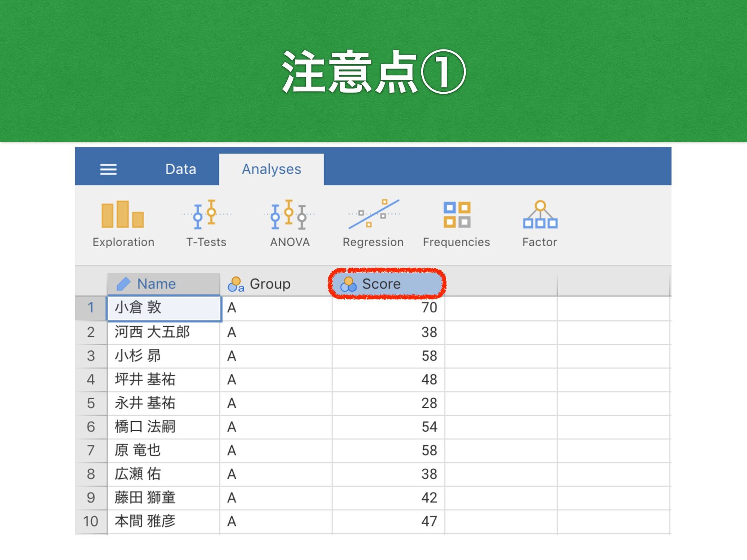Image resolution: width=747 pixels, height=560 pixels.
Task: Click the Group cell A for 小杉 昴
Action: tap(276, 356)
